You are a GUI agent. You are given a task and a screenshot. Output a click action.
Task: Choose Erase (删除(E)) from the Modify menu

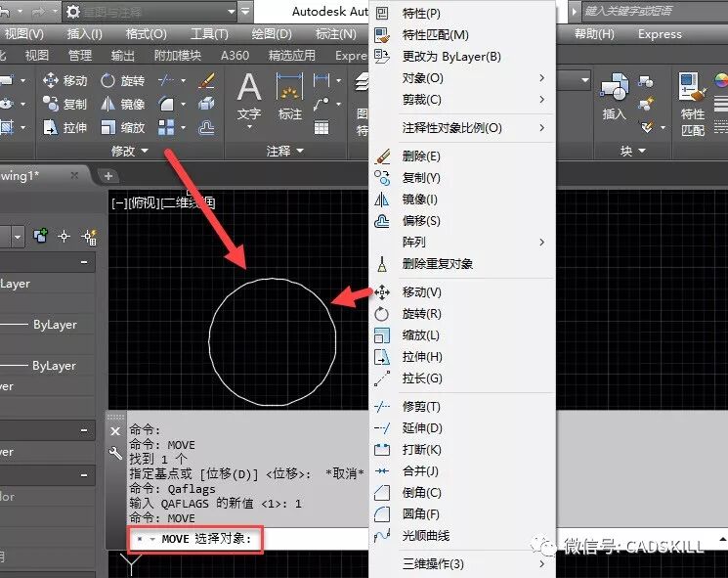tap(462, 156)
